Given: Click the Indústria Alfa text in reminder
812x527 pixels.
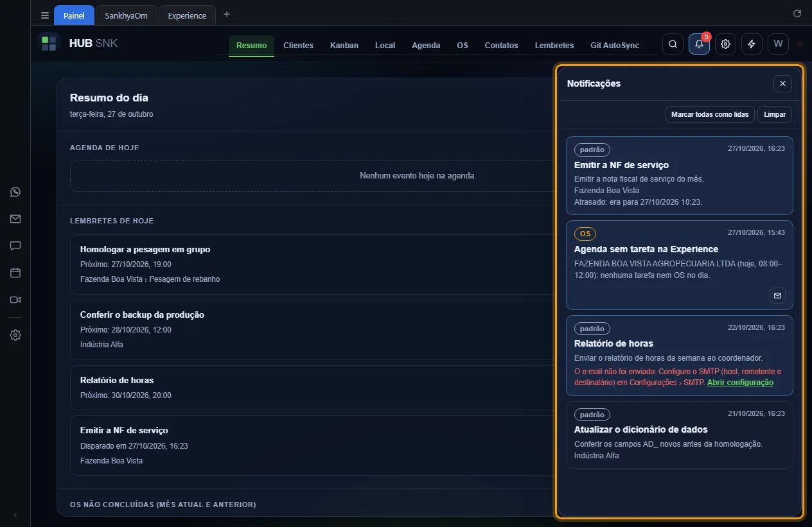Looking at the screenshot, I should point(101,345).
